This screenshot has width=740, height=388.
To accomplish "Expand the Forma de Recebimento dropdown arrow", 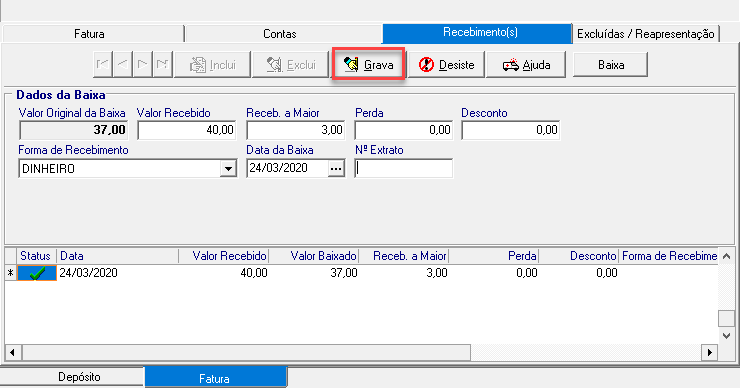I will [x=228, y=169].
